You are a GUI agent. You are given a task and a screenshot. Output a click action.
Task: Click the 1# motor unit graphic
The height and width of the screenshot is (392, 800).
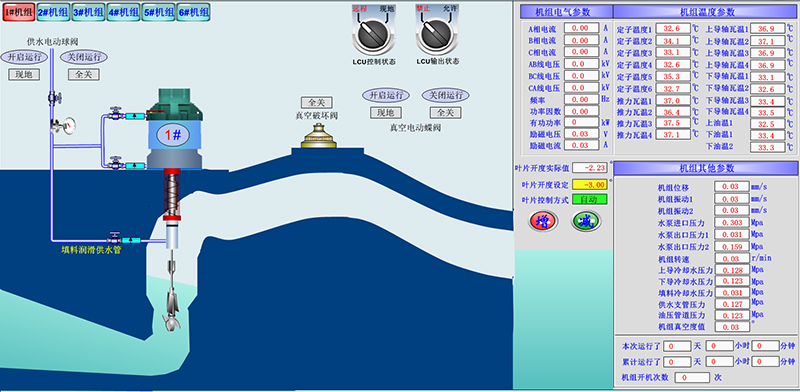point(173,129)
